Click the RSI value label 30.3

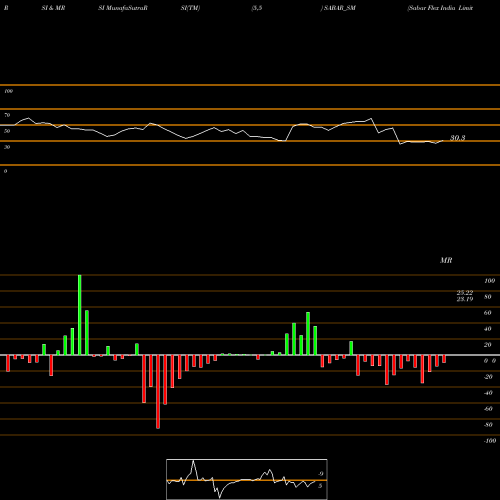tap(457, 138)
